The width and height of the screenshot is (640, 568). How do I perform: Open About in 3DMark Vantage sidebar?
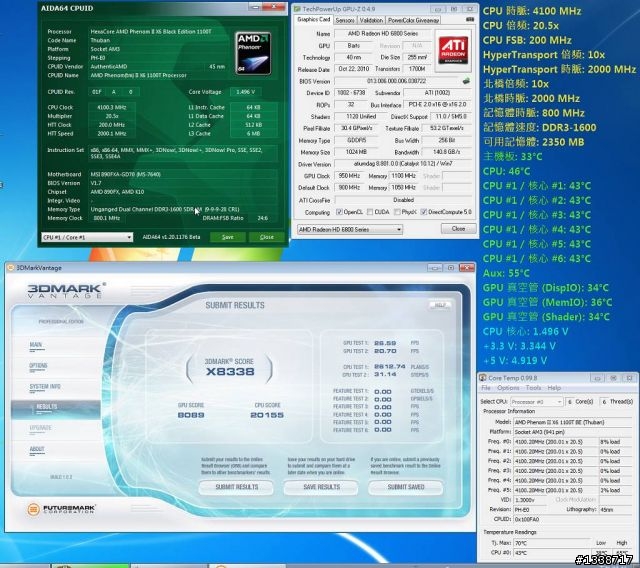(x=37, y=449)
